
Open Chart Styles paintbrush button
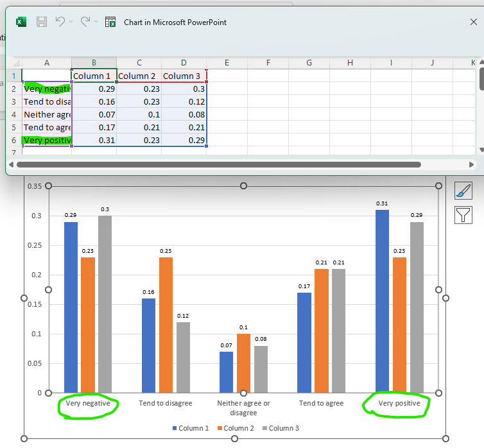(463, 190)
